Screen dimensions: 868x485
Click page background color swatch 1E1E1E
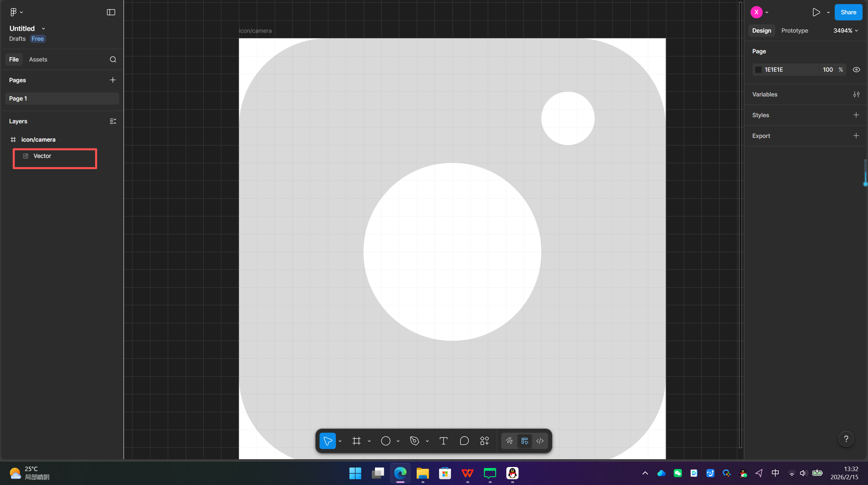pos(758,70)
